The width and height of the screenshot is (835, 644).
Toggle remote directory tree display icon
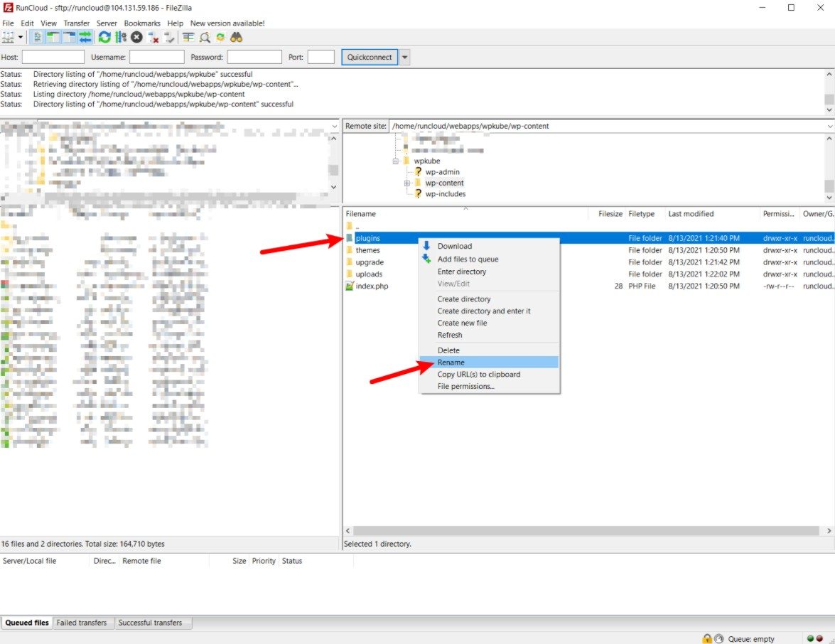(69, 37)
